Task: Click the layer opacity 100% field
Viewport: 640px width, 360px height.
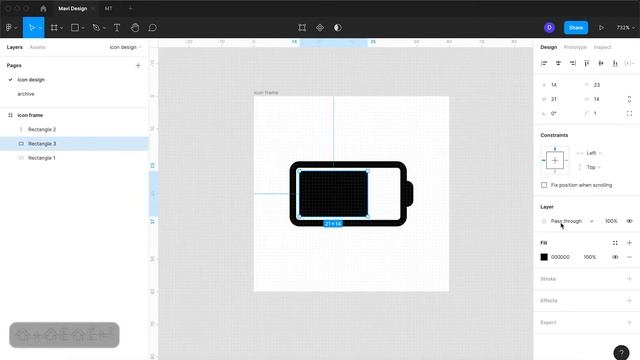Action: click(611, 221)
